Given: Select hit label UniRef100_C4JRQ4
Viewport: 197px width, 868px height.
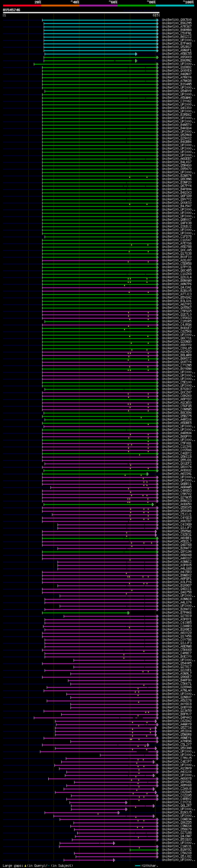Looking at the screenshot, I should coord(177,325).
